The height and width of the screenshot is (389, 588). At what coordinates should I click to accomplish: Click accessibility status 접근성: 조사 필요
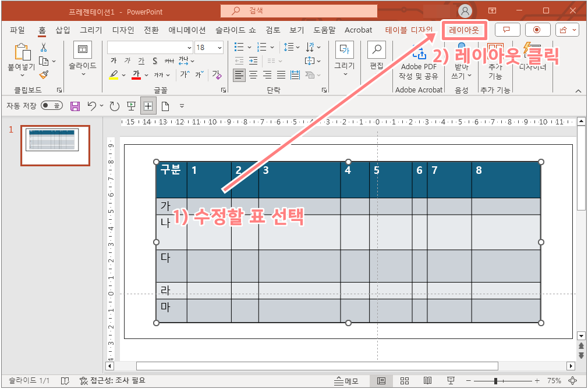point(112,381)
